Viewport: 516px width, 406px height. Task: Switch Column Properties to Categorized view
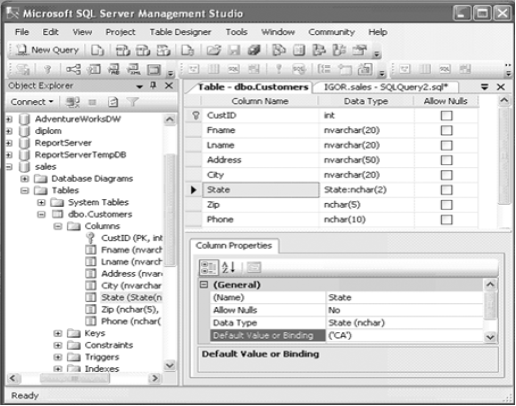pos(209,267)
